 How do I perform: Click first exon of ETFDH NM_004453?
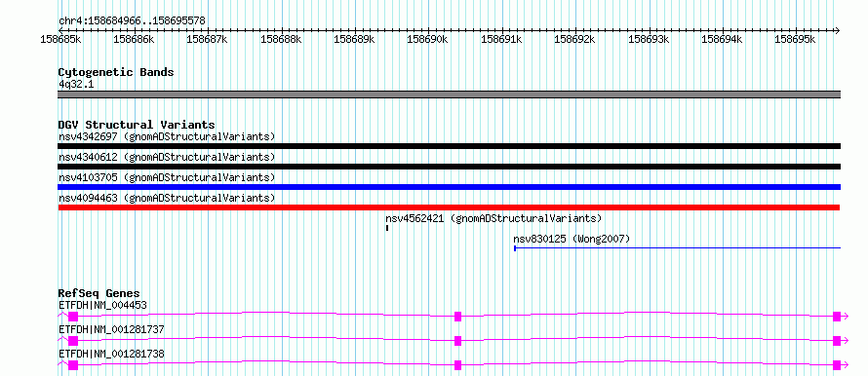(73, 317)
